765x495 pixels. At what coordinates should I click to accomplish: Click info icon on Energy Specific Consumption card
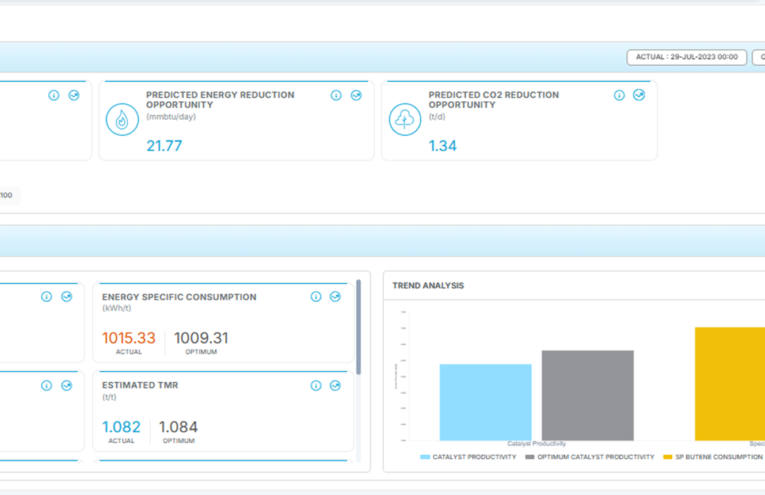tap(316, 297)
